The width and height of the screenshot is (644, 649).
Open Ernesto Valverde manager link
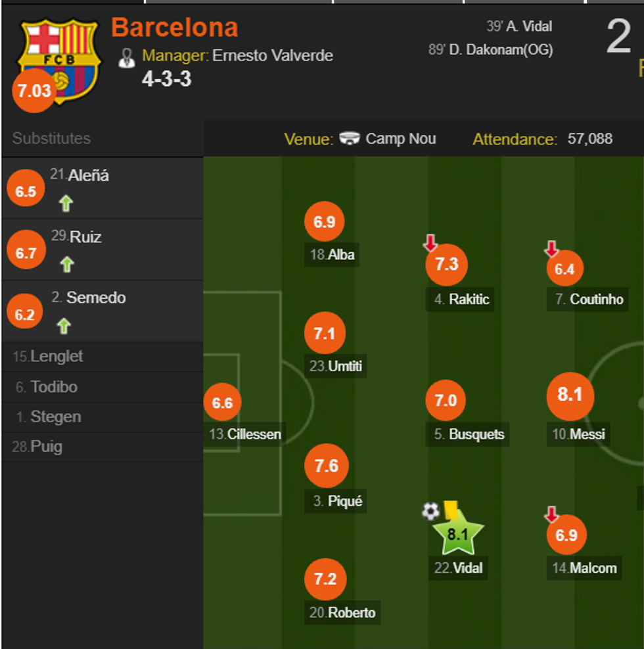click(x=272, y=55)
